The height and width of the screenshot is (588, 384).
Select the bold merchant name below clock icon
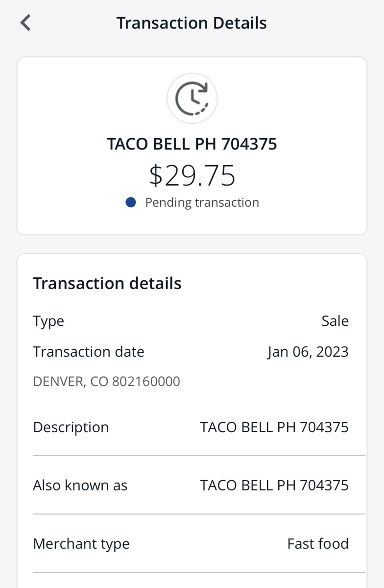[192, 144]
